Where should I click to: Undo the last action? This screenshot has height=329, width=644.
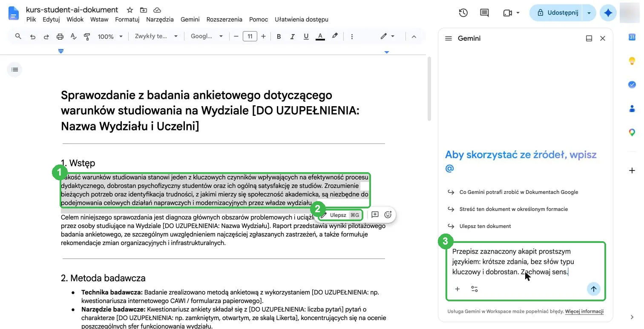[33, 37]
